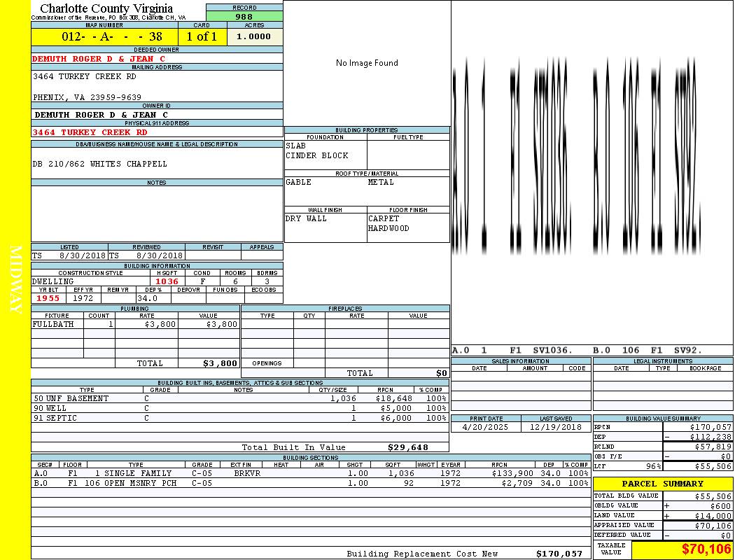Click bedrooms count 3

[267, 281]
